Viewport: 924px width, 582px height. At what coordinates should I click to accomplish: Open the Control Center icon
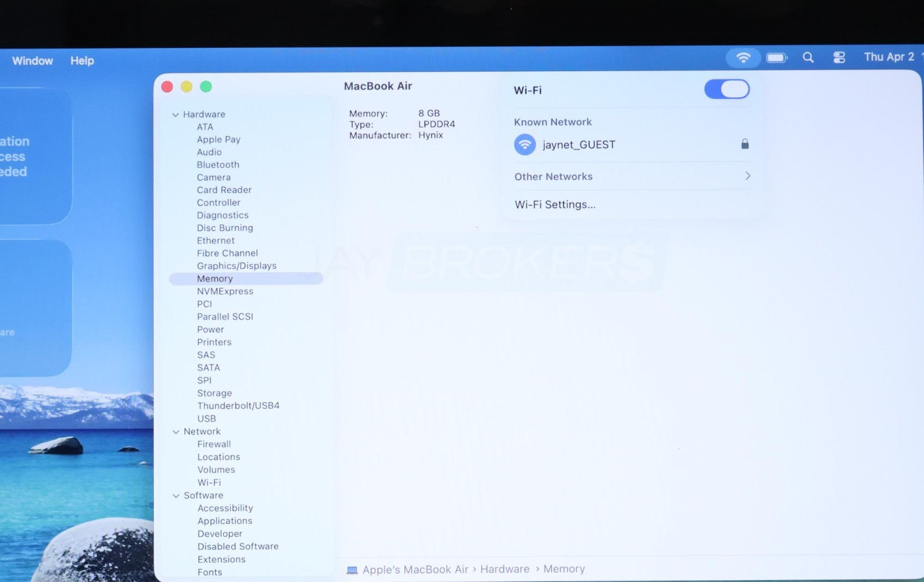click(839, 58)
